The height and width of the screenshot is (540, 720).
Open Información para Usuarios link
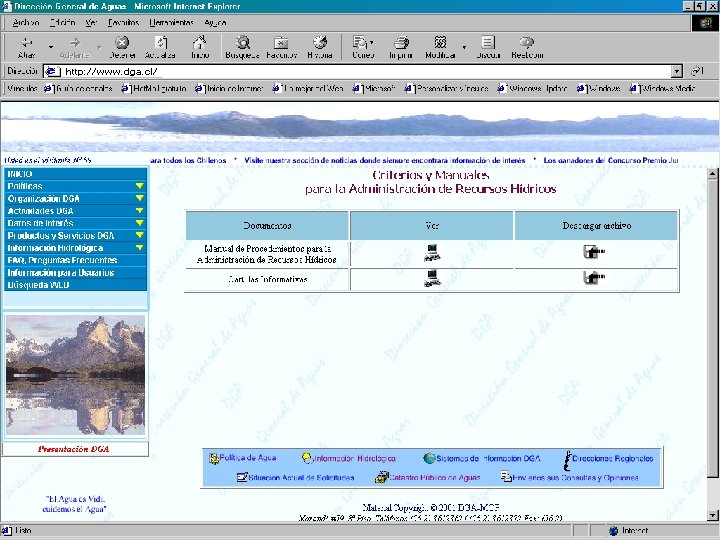(x=61, y=273)
